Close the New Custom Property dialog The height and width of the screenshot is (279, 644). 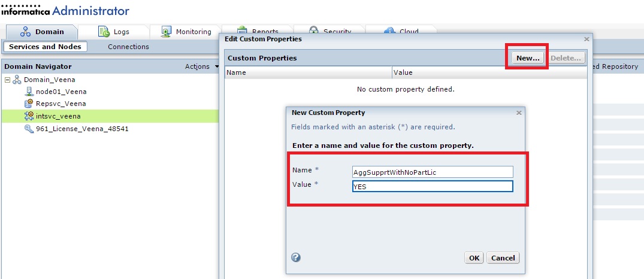(x=519, y=113)
